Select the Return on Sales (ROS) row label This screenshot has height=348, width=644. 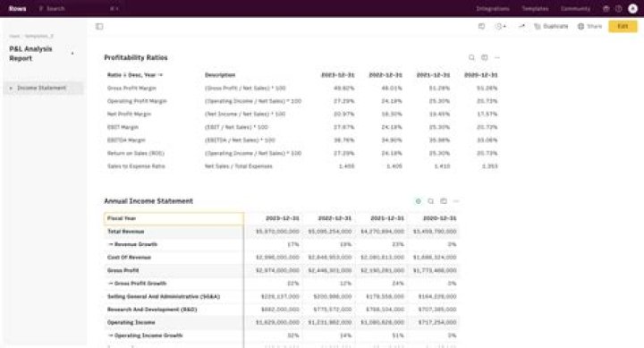pyautogui.click(x=136, y=153)
